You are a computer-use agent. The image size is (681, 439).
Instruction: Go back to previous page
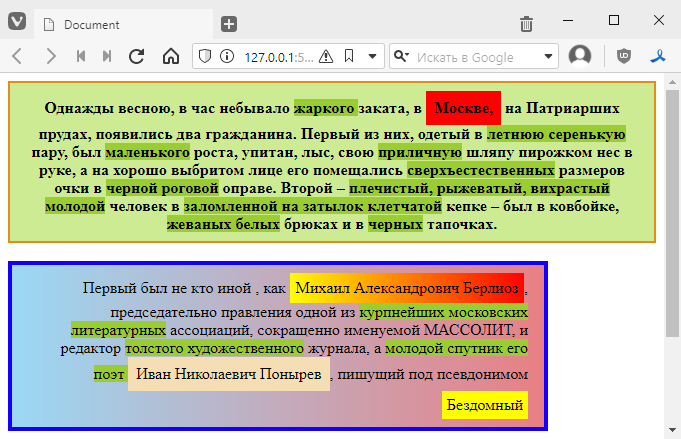[x=17, y=56]
